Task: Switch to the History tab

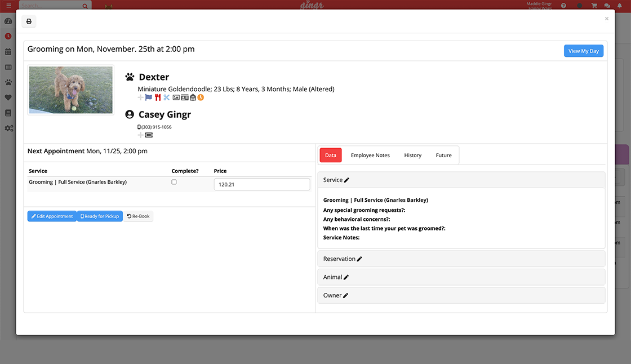Action: point(412,155)
